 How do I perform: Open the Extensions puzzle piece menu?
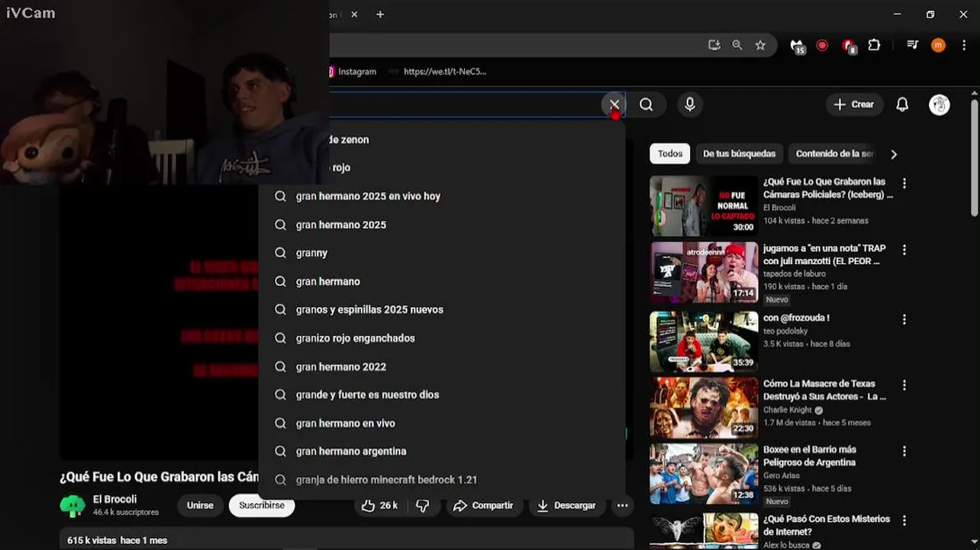tap(875, 45)
